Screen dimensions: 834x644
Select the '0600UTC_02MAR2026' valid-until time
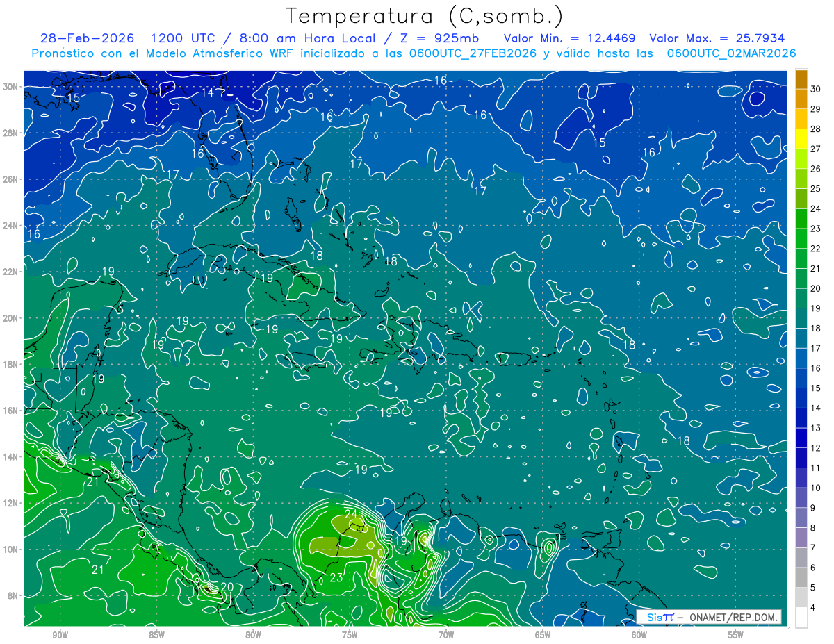[x=731, y=53]
